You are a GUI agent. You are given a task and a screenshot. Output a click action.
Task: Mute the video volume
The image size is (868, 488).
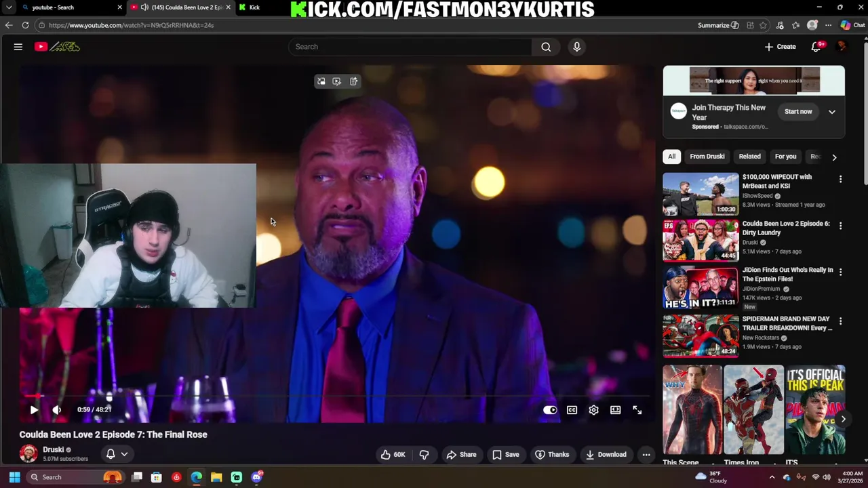tap(57, 409)
